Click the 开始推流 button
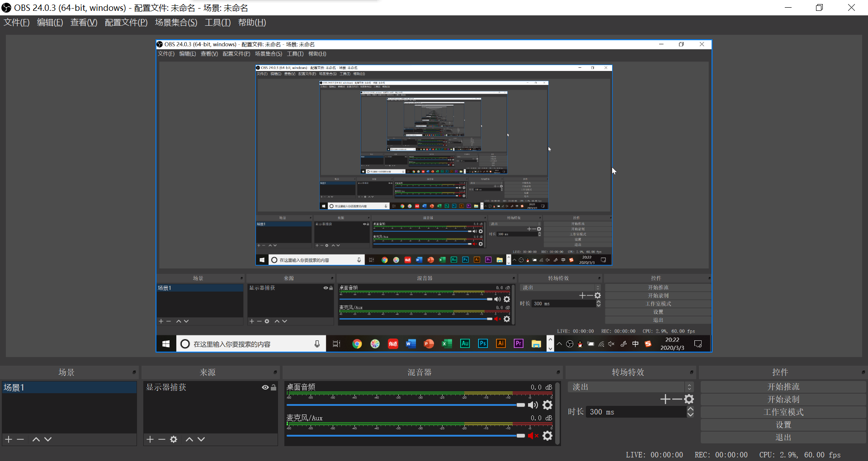This screenshot has height=461, width=868. (x=783, y=387)
